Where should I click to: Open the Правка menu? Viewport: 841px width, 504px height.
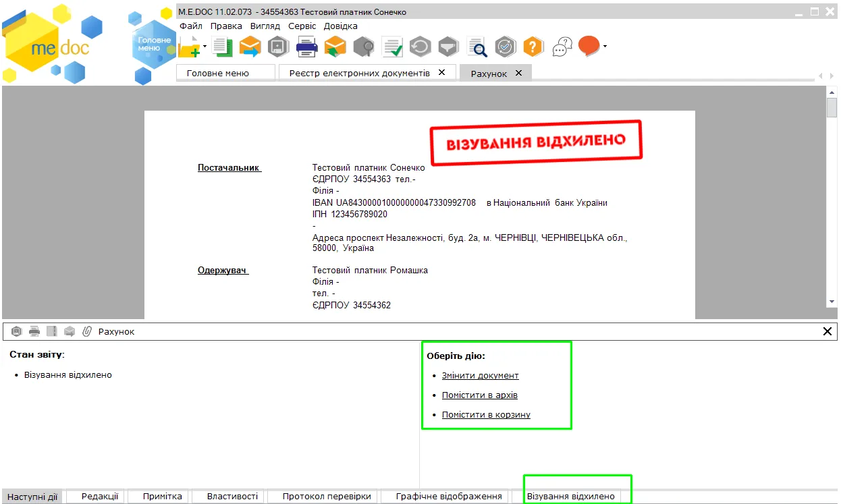[226, 26]
